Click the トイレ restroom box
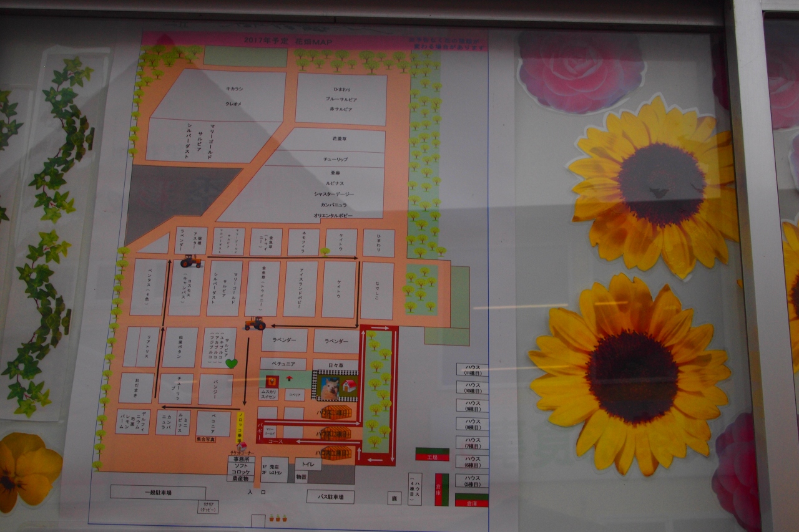Image resolution: width=799 pixels, height=532 pixels. point(308,464)
